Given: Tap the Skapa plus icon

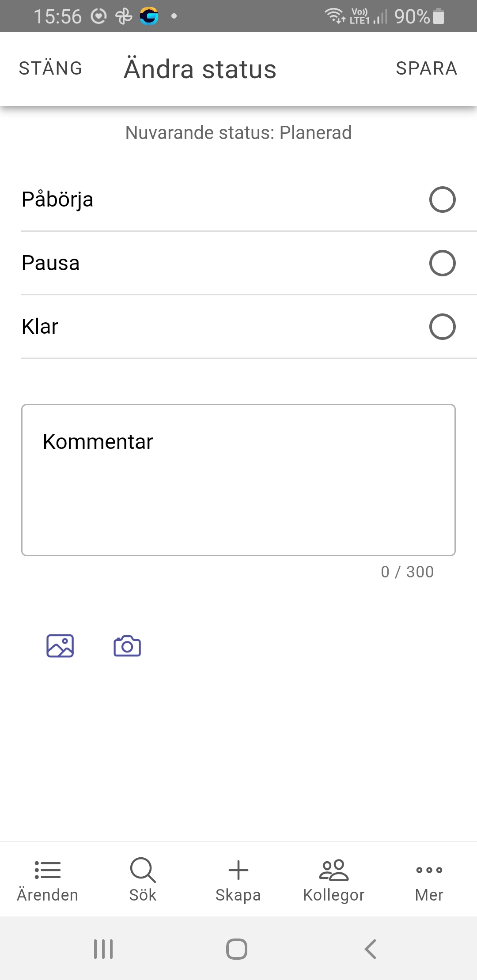Looking at the screenshot, I should (x=238, y=871).
